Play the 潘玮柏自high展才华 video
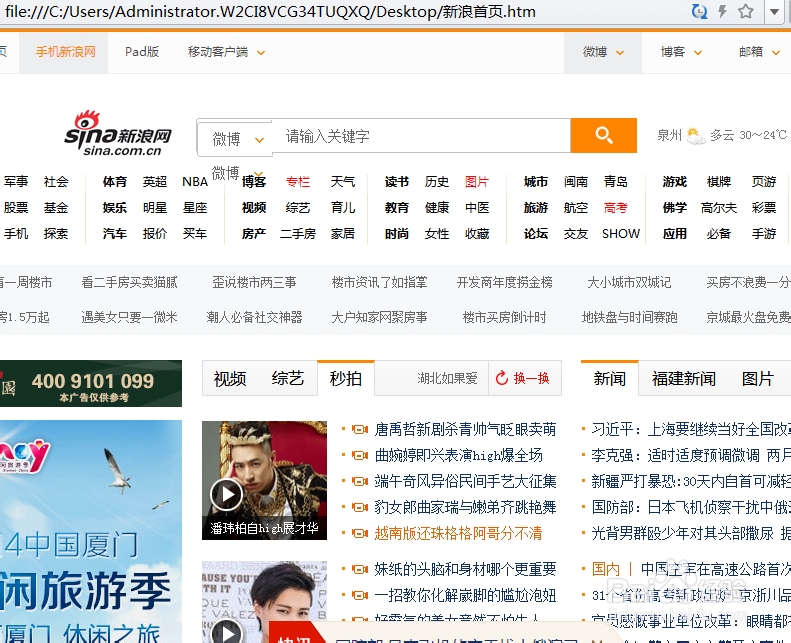Viewport: 791px width, 643px height. (227, 494)
